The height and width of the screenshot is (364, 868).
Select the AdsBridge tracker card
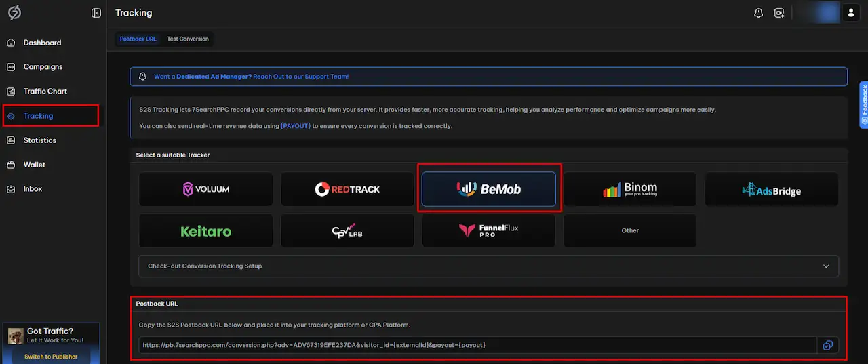(772, 189)
